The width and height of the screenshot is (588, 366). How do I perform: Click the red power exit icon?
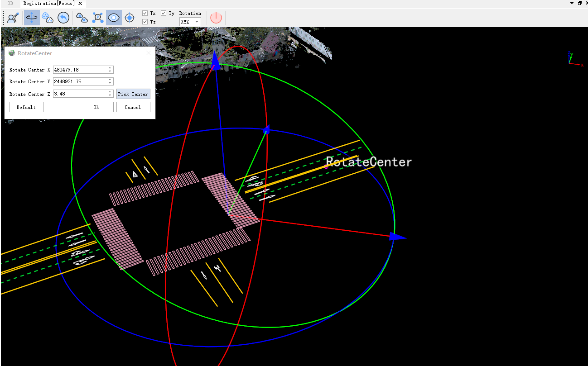[x=216, y=18]
